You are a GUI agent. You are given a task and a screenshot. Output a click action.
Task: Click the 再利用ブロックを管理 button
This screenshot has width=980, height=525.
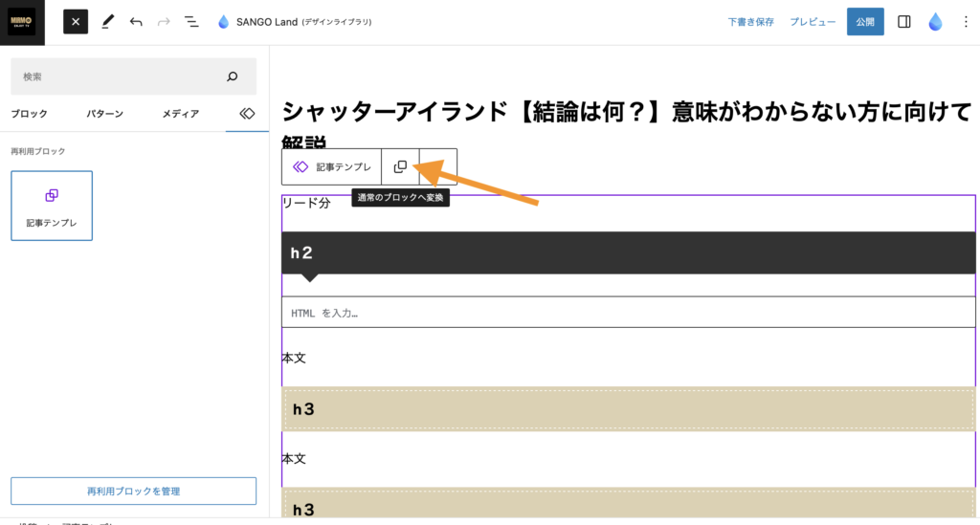point(133,491)
